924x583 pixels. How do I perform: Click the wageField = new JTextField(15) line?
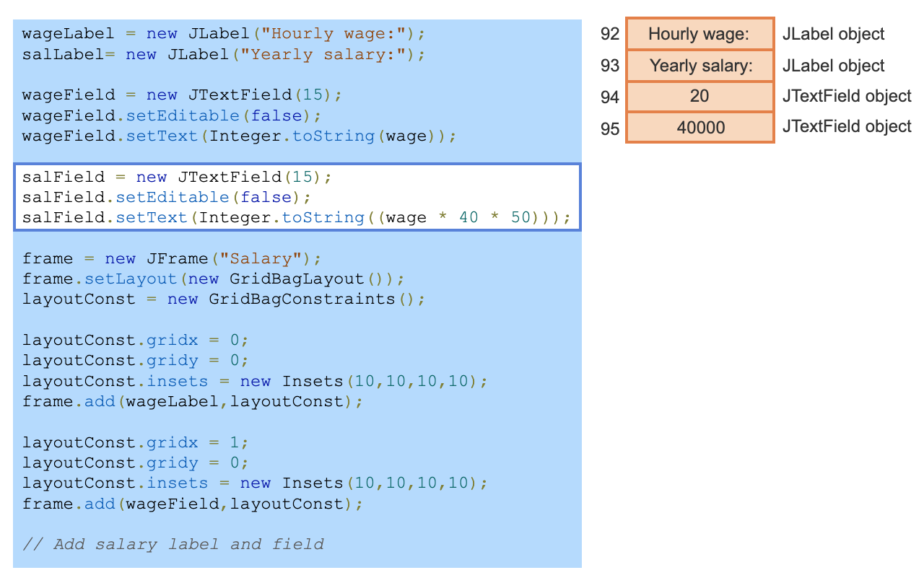click(183, 95)
